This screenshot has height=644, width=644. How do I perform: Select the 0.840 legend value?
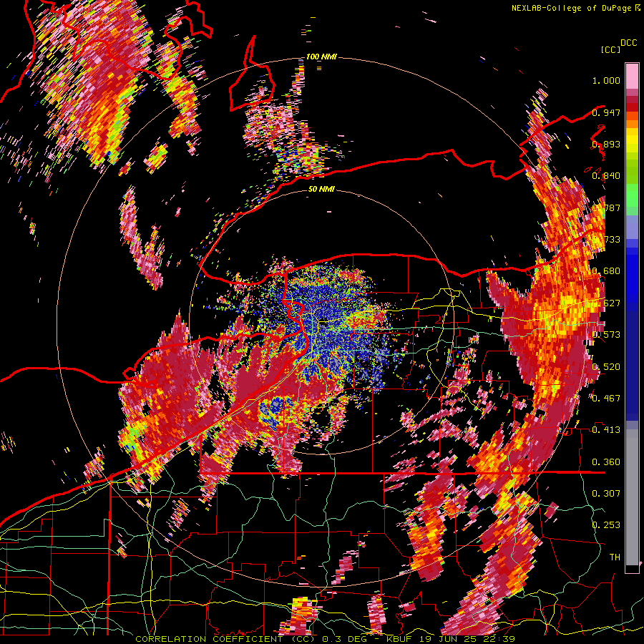(606, 176)
